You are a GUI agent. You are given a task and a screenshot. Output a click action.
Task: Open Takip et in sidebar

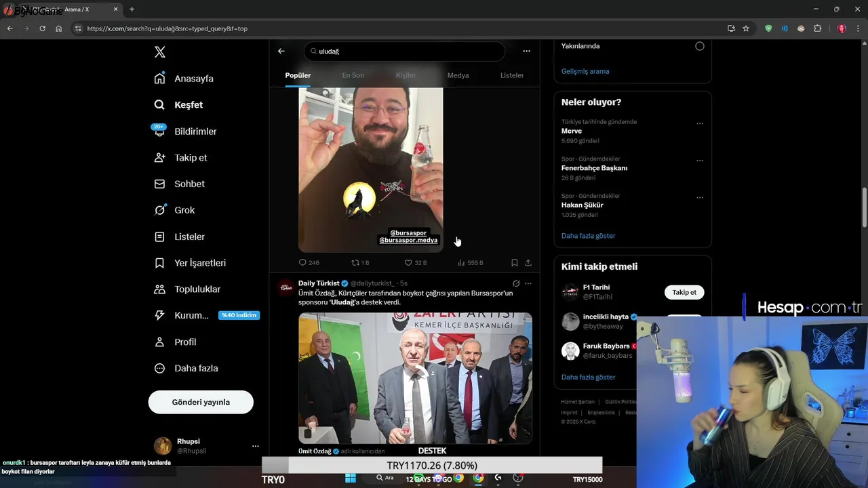(x=180, y=157)
